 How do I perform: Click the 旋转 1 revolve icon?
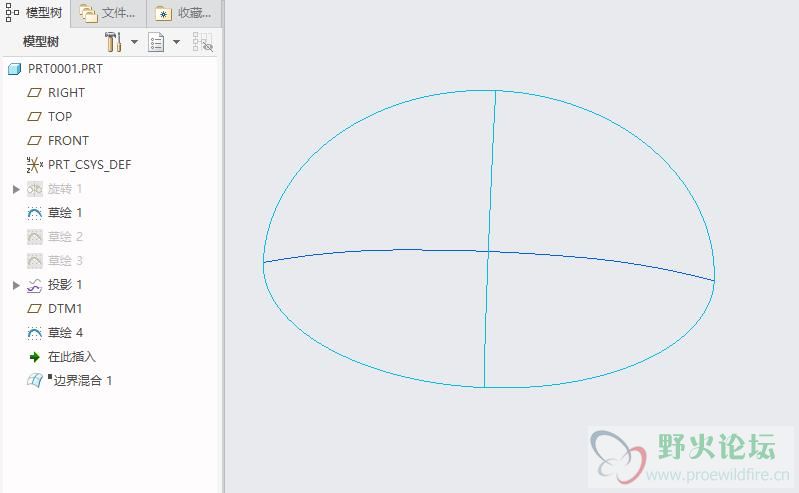click(x=35, y=189)
